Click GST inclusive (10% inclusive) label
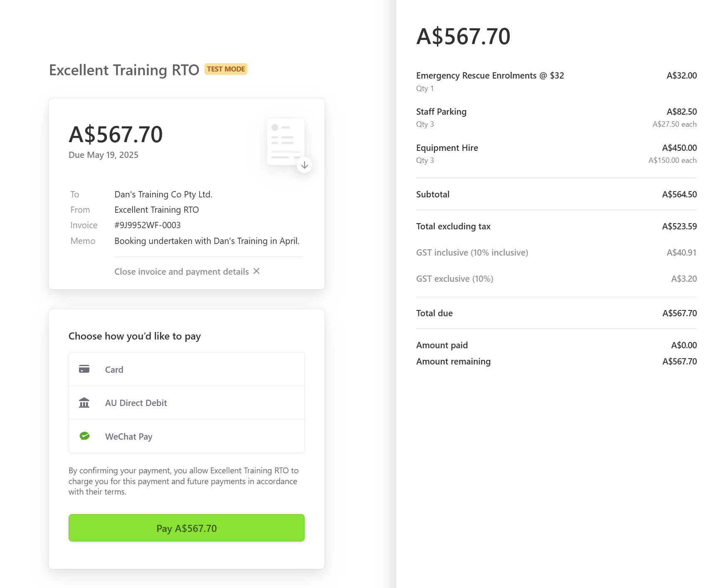The width and height of the screenshot is (712, 588). pyautogui.click(x=472, y=253)
